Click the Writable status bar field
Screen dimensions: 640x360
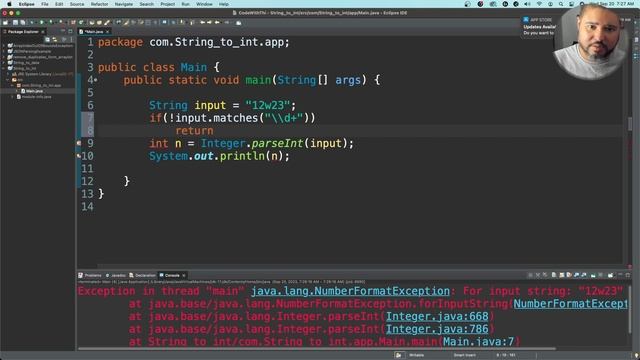click(x=416, y=355)
